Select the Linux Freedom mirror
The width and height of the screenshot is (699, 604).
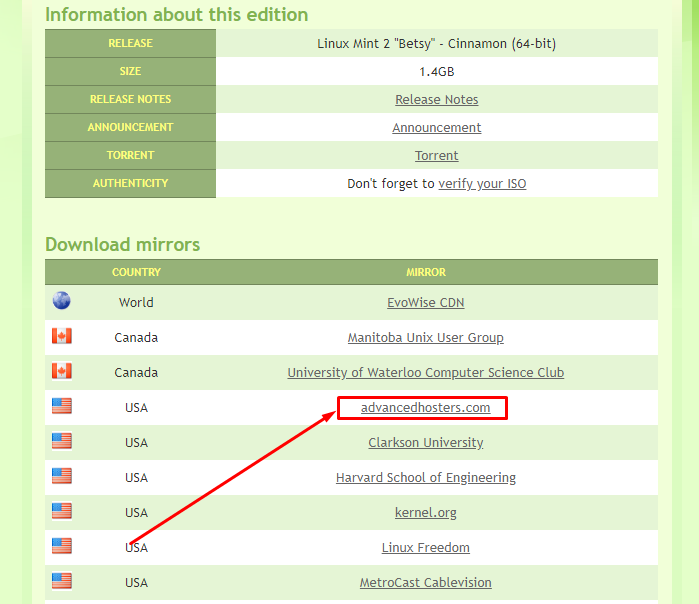coord(425,547)
